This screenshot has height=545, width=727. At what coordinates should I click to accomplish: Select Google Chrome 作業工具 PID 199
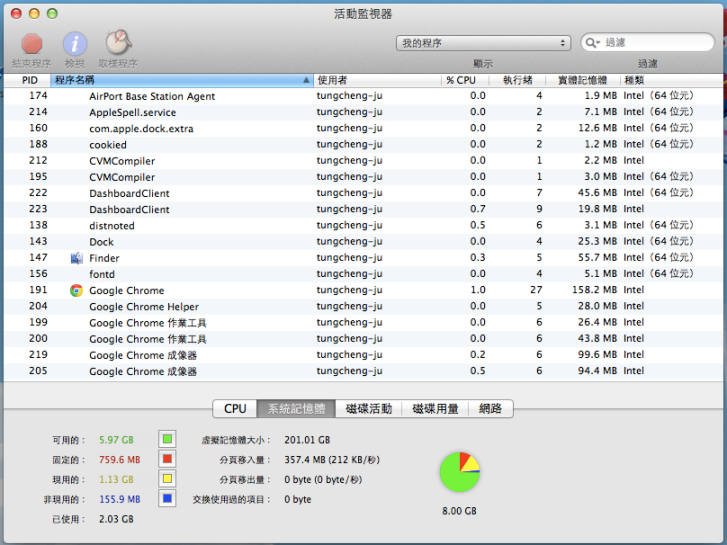coord(363,323)
